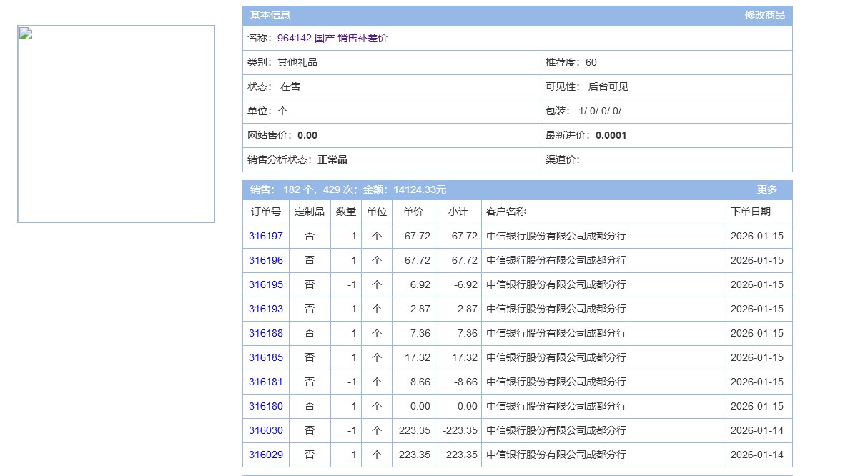Open order number 316188

click(x=265, y=334)
